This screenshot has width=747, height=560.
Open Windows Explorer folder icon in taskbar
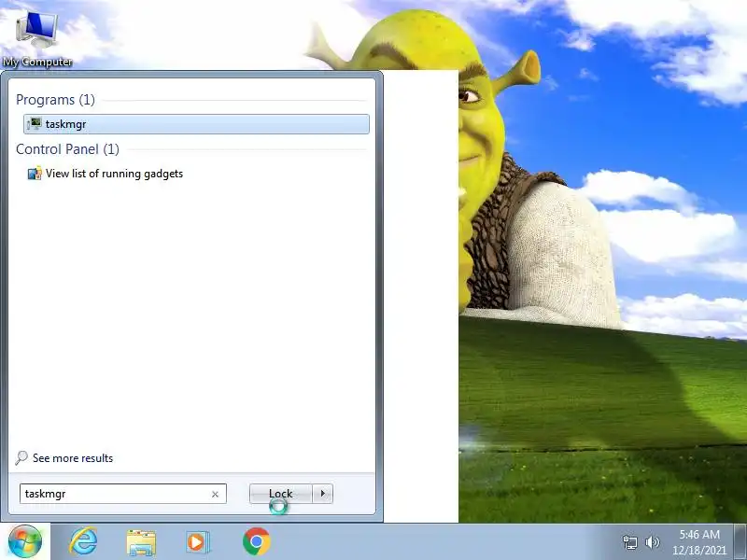141,542
